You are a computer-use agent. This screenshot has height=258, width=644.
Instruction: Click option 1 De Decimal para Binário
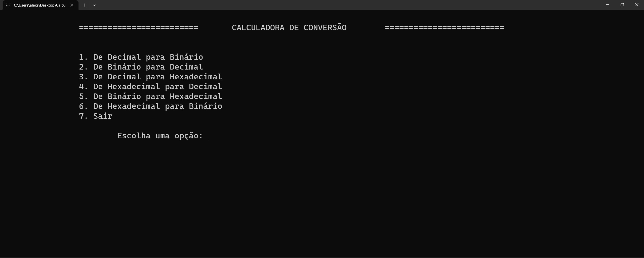tap(141, 57)
